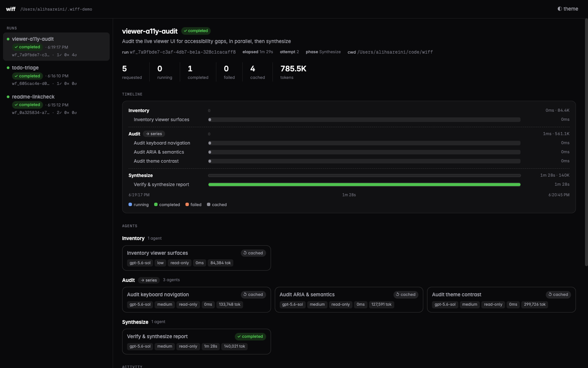
Task: Select the viewer-a11y-audit run in the sidebar
Action: click(56, 46)
